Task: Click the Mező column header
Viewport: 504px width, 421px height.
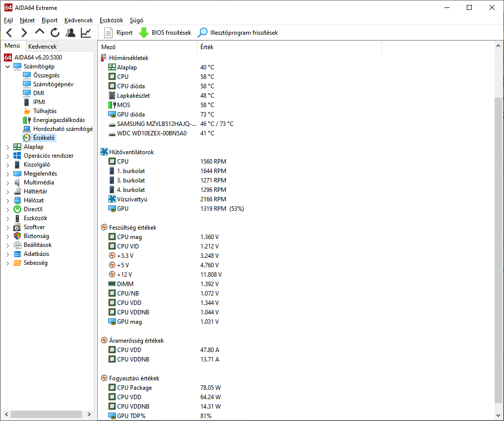Action: pyautogui.click(x=147, y=47)
